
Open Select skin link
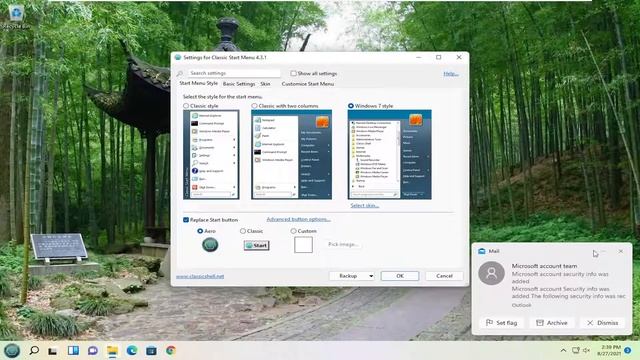[364, 205]
